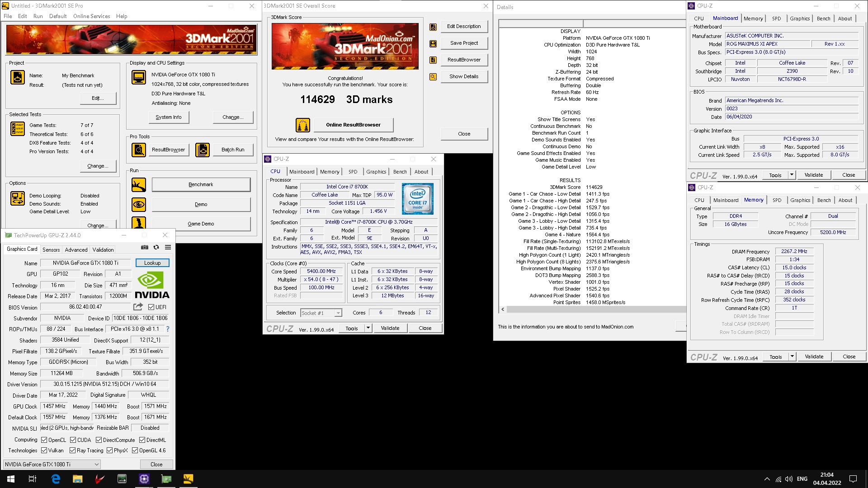Expand Tools dropdown arrow in Memory CPU-Z window
This screenshot has width=868, height=488.
click(792, 357)
